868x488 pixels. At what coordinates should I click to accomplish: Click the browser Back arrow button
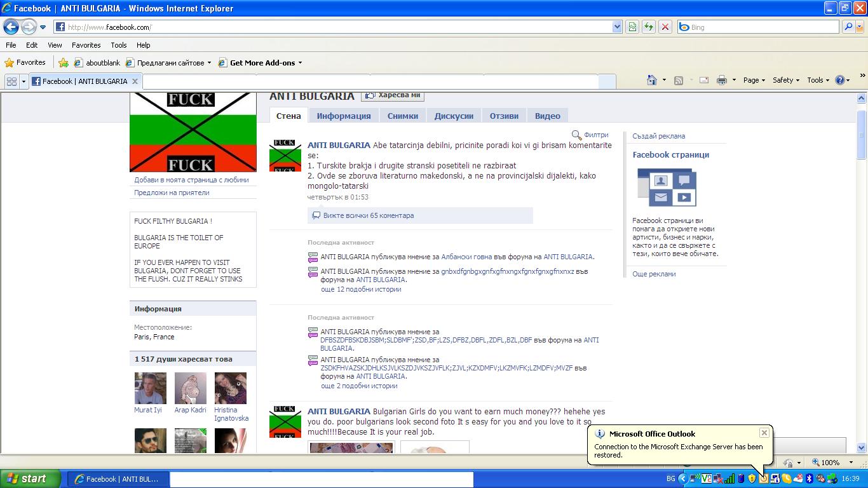[11, 27]
